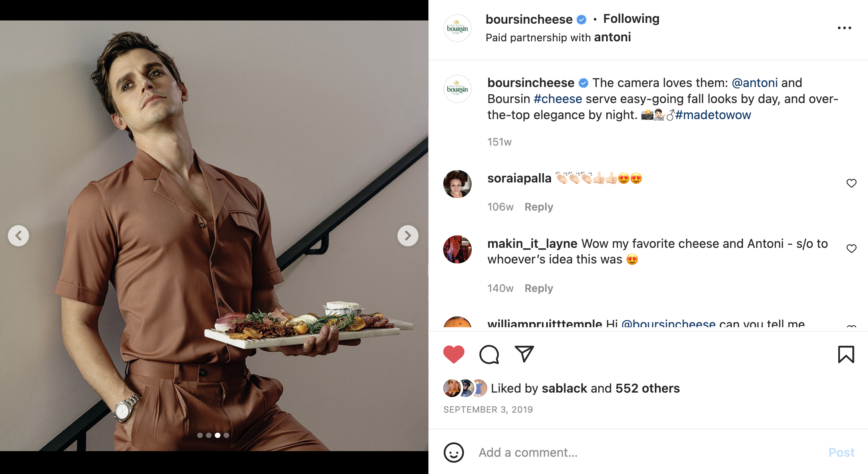
Task: Open boursincheese avatar in the header
Action: coord(457,28)
